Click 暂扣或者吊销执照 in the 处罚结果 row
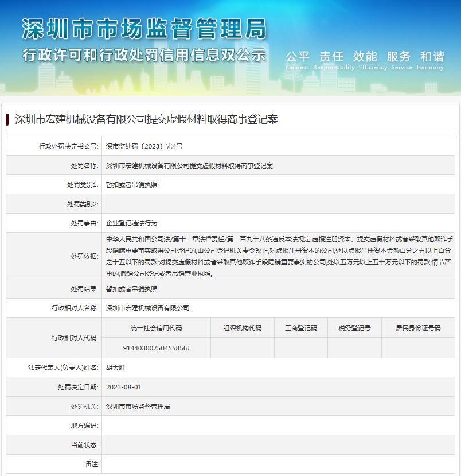Screen dimensions: 461x476 [131, 289]
